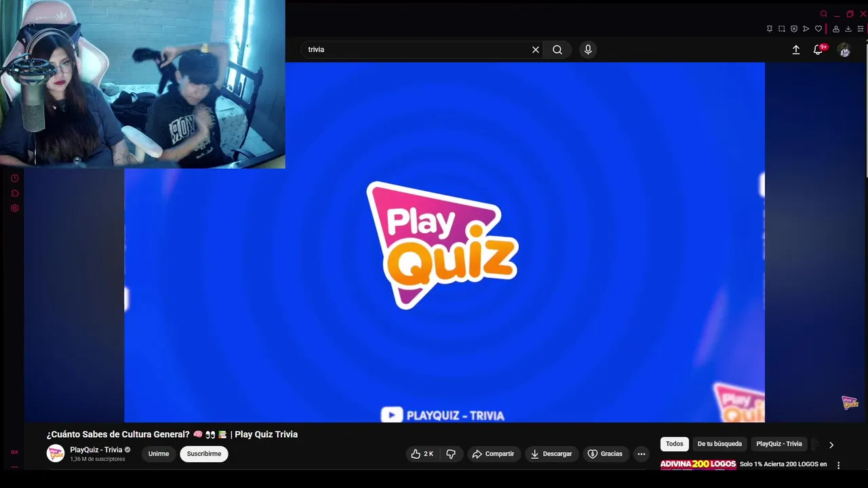Open the sidebar three-dots more icon
This screenshot has width=868, height=488.
click(14, 466)
